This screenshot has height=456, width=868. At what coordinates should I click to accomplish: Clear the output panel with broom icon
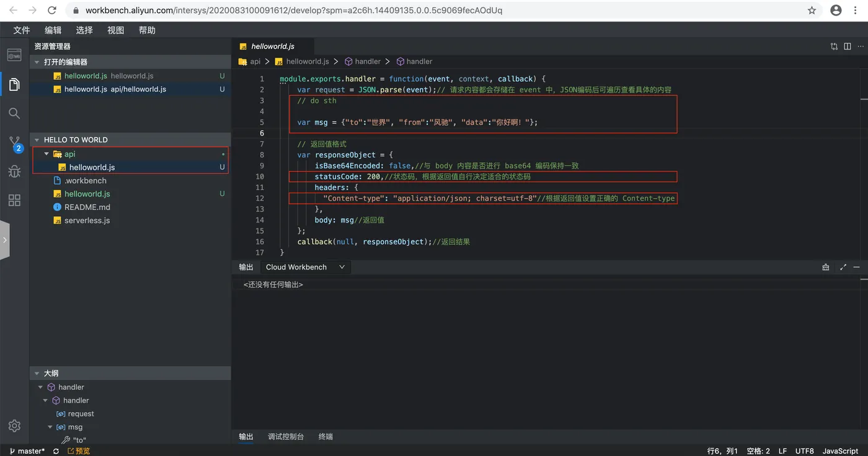click(x=826, y=267)
